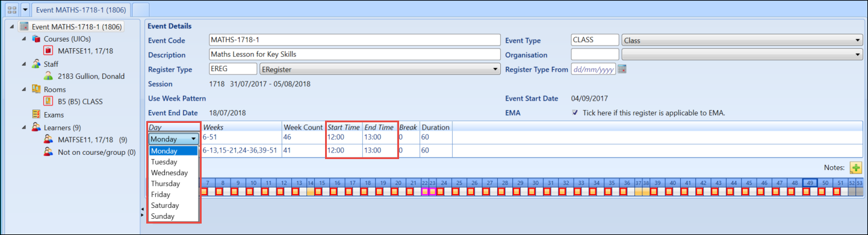The width and height of the screenshot is (868, 235).
Task: Click the Register Type From date field
Action: 593,69
